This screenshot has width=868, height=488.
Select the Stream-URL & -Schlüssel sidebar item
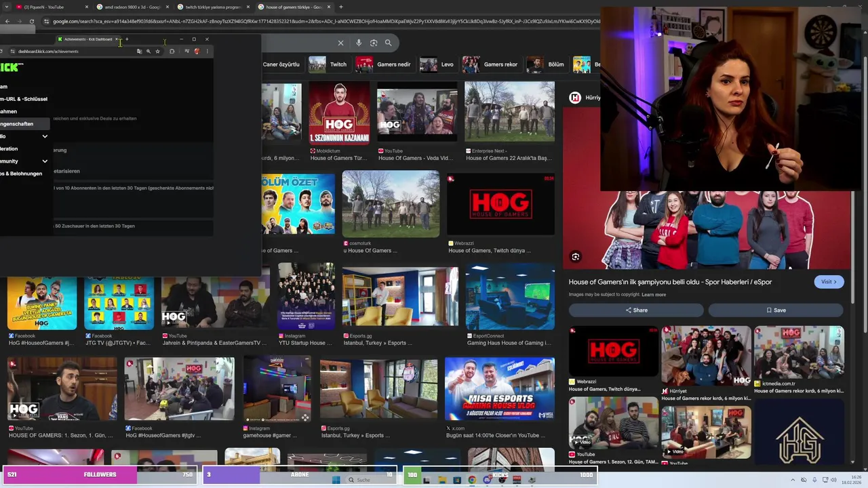24,99
